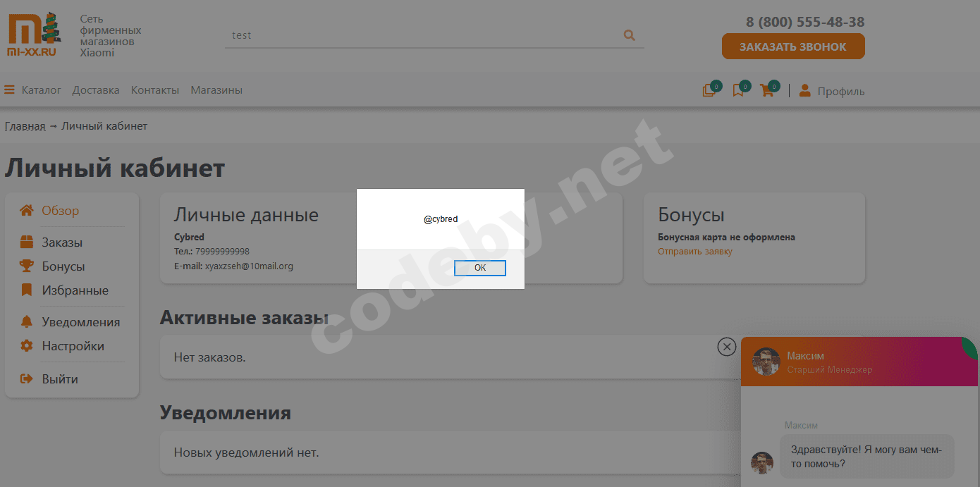Go to Доставка page
This screenshot has height=487, width=980.
[96, 90]
